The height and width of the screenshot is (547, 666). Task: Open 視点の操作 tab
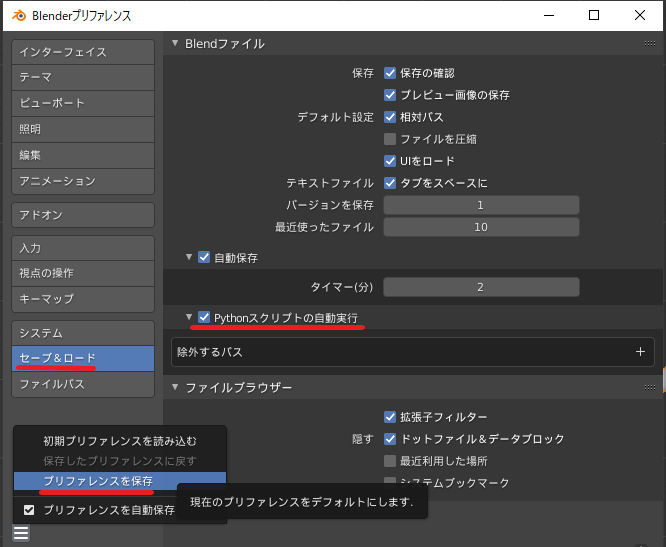83,273
